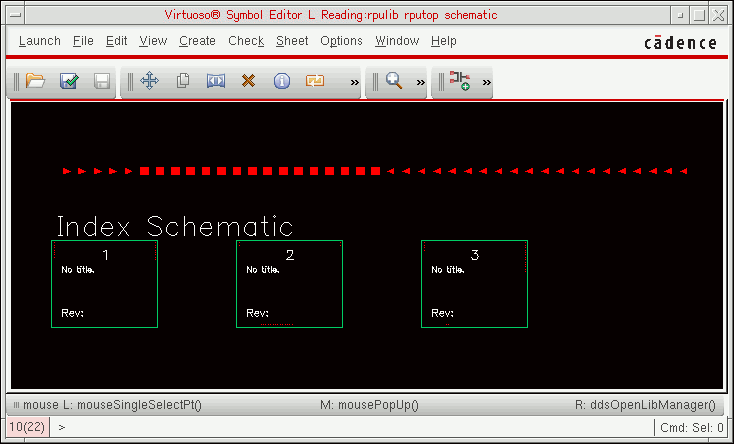The height and width of the screenshot is (444, 734).
Task: Click the Index Schematic title text
Action: click(x=175, y=226)
